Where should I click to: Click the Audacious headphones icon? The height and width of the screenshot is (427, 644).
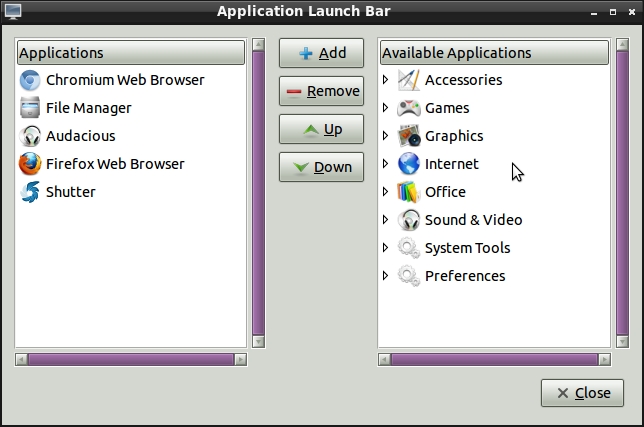point(30,136)
